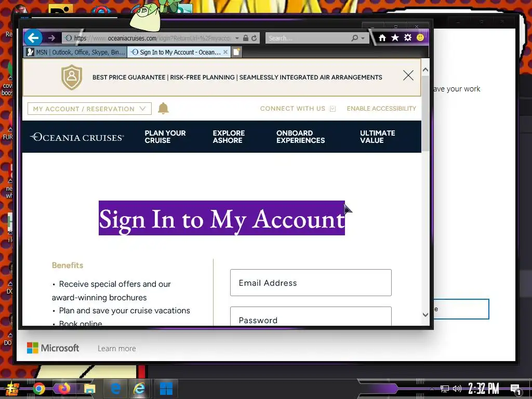
Task: Open the volume icon in system tray
Action: click(457, 389)
